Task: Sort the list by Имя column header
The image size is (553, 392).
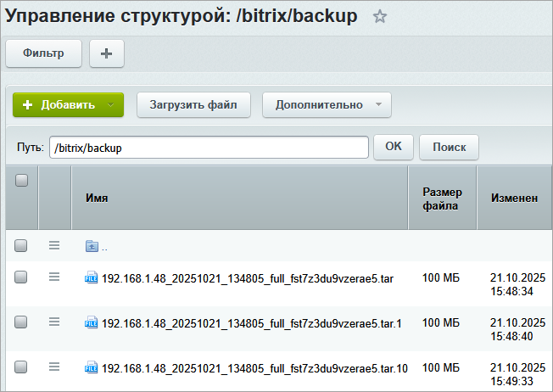Action: 96,198
